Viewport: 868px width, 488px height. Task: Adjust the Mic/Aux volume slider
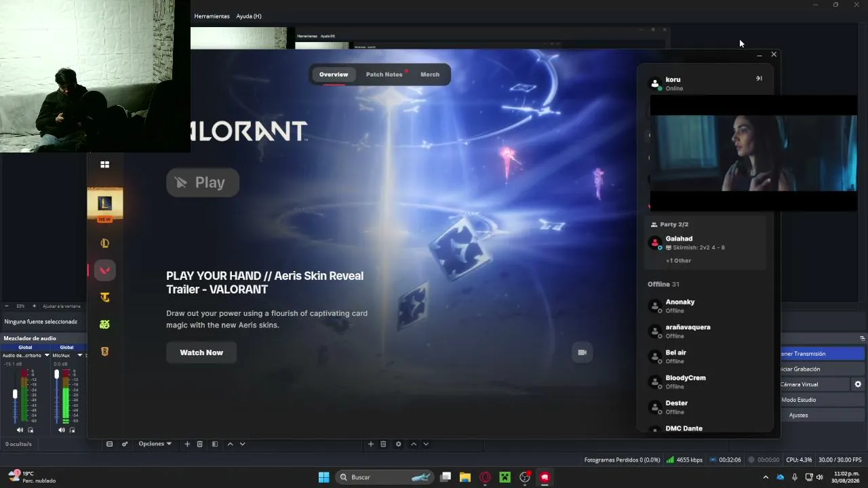click(56, 373)
